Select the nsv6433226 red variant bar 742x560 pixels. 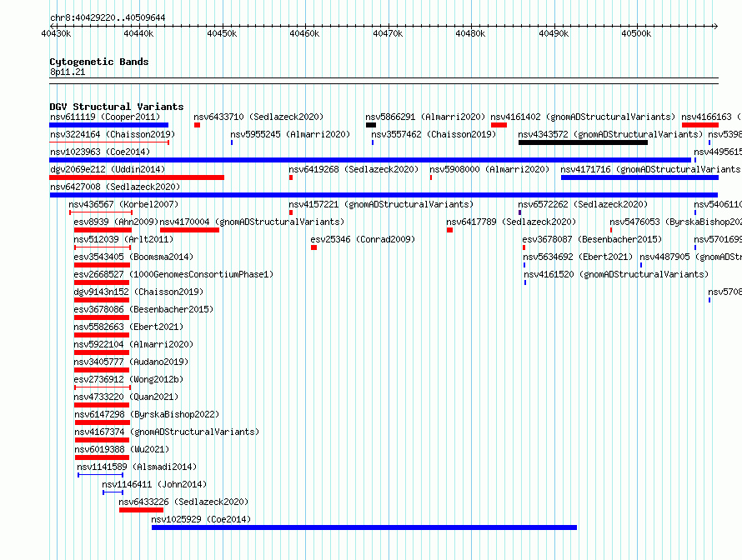pos(141,510)
